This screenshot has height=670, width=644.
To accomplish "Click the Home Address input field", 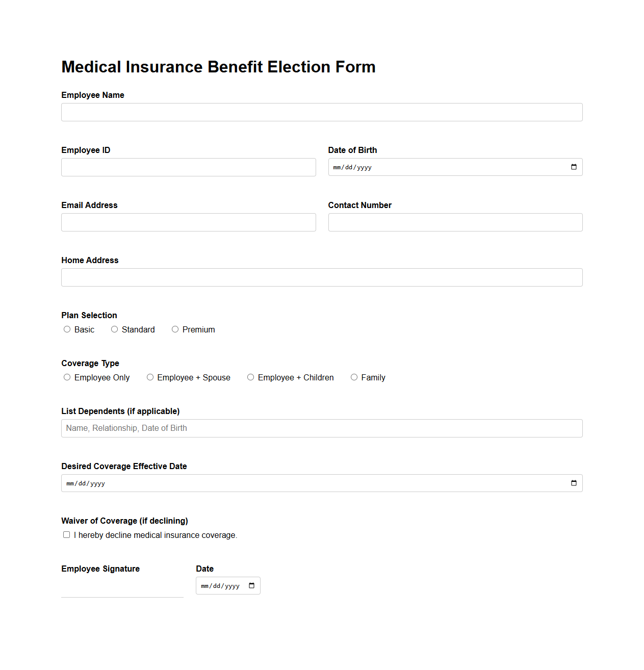I will coord(322,277).
